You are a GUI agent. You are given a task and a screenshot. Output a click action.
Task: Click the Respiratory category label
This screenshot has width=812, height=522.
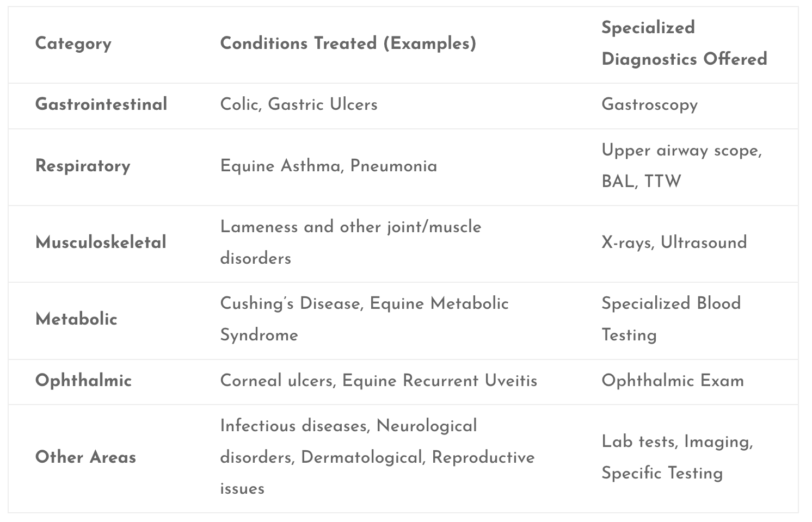tap(83, 166)
